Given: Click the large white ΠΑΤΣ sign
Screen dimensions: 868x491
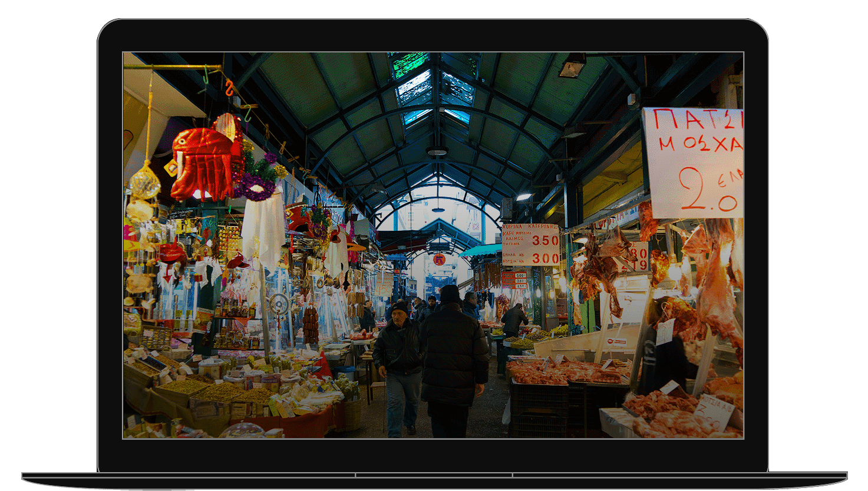Looking at the screenshot, I should coord(693,162).
